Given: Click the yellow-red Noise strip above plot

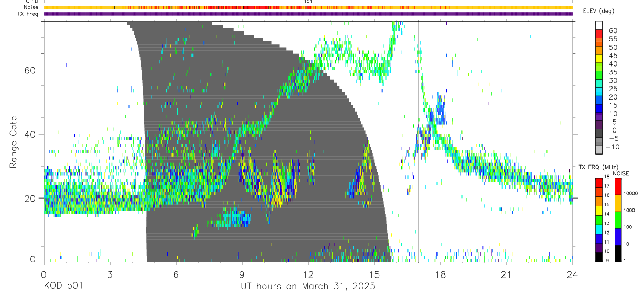Looking at the screenshot, I should (308, 7).
